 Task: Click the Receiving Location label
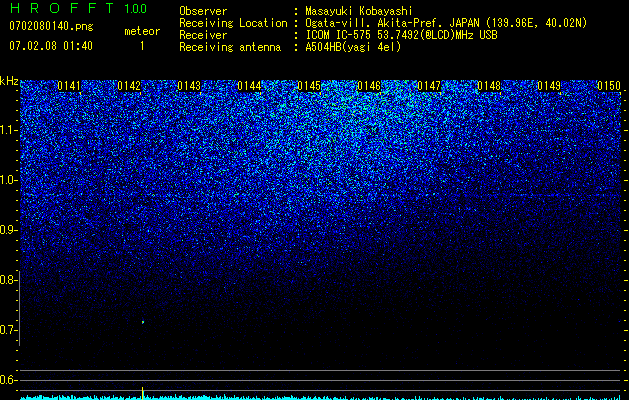pos(233,23)
